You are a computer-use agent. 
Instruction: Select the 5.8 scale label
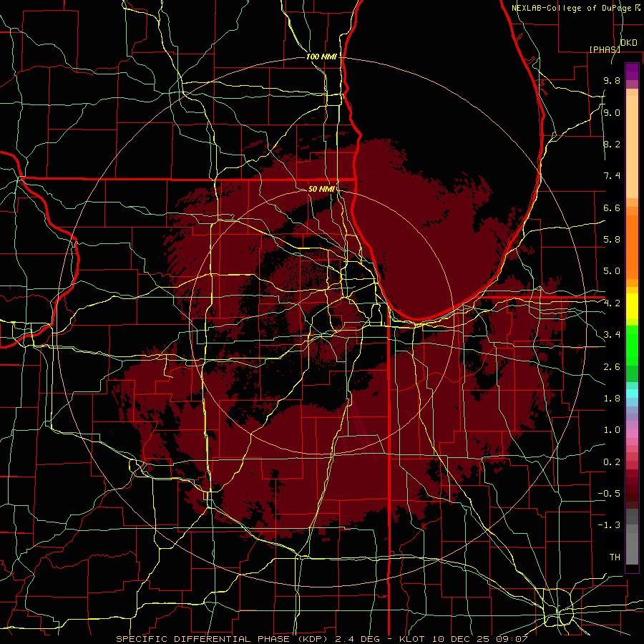pyautogui.click(x=612, y=240)
